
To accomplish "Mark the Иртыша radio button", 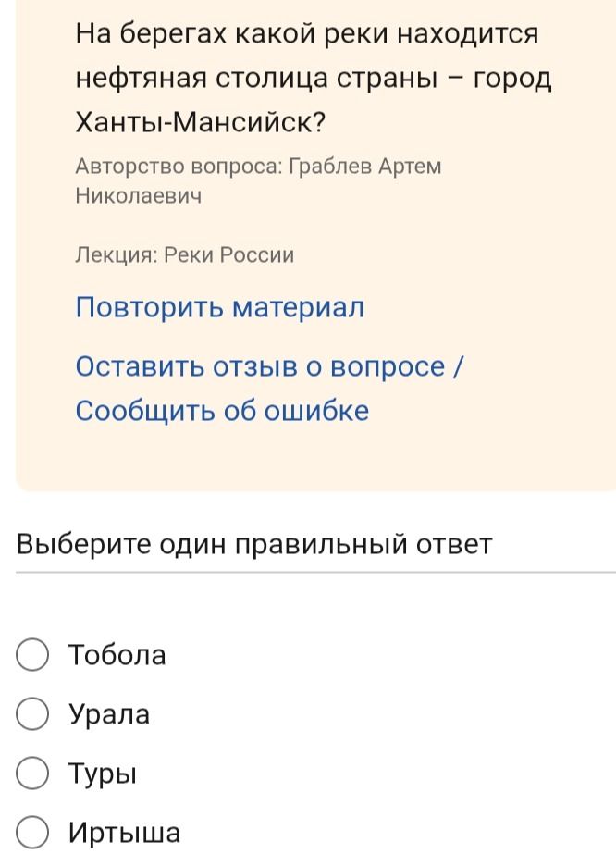I will click(x=32, y=832).
